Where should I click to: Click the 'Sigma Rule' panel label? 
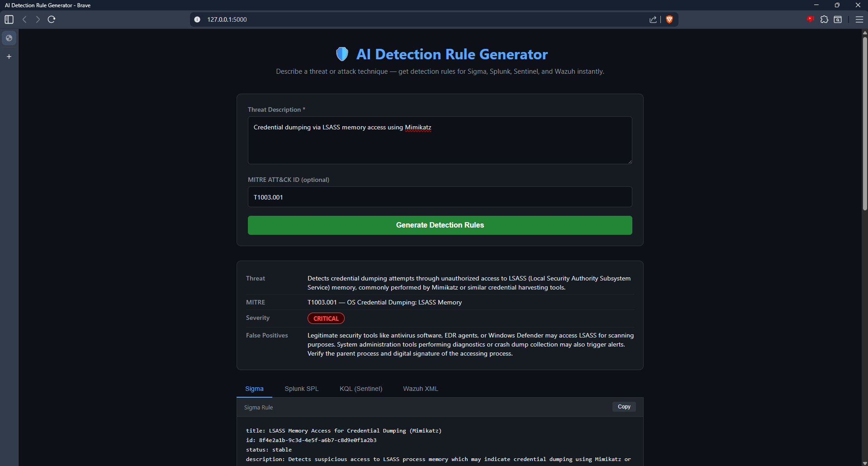(258, 407)
